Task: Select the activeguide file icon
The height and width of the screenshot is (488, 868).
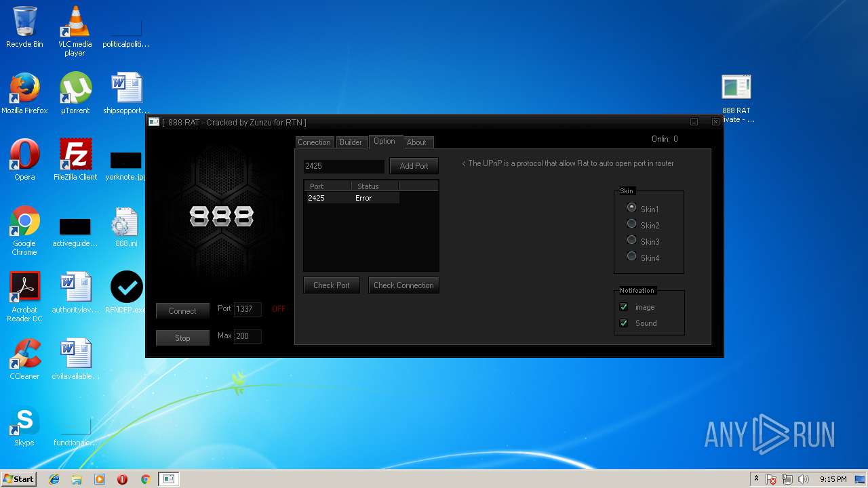Action: tap(75, 232)
